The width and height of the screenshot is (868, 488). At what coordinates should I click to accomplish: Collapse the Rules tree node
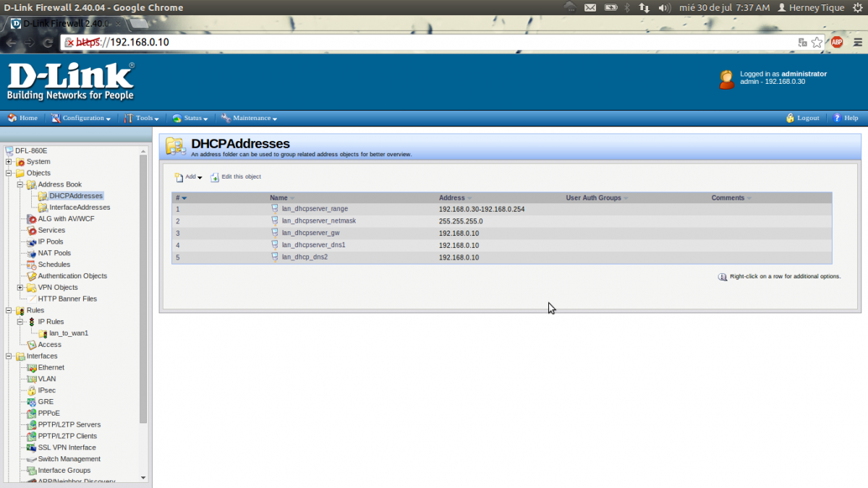point(9,310)
